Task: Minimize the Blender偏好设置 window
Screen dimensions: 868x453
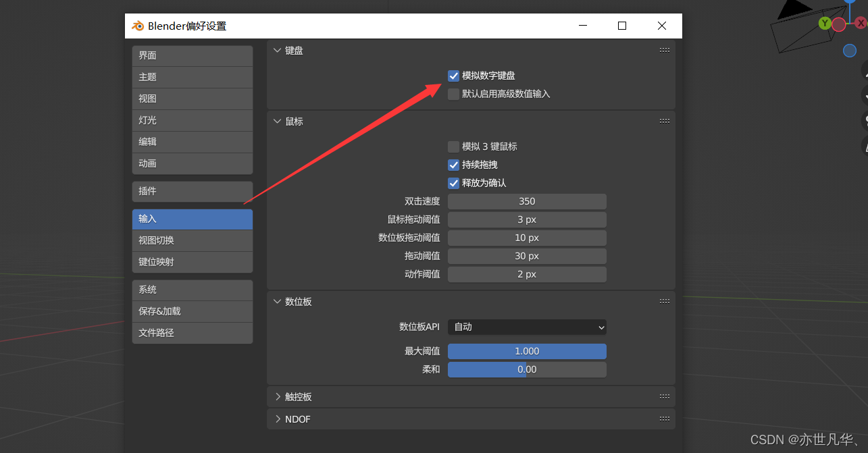Action: 583,26
